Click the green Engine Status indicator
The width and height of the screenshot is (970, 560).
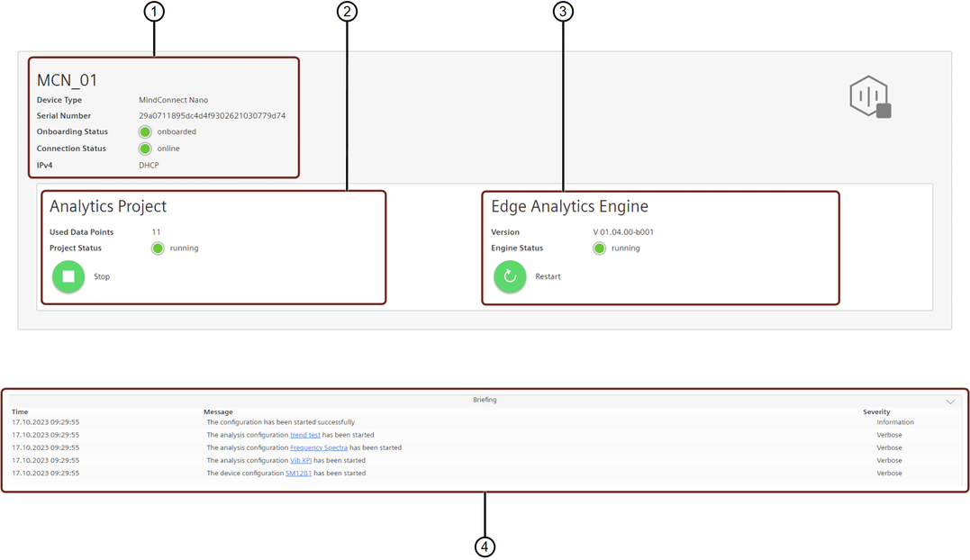599,248
